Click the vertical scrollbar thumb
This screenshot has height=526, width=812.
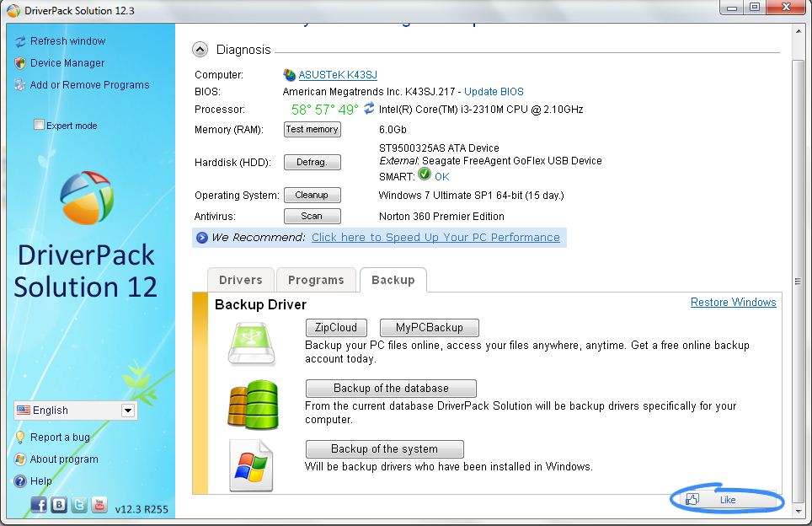(x=798, y=282)
